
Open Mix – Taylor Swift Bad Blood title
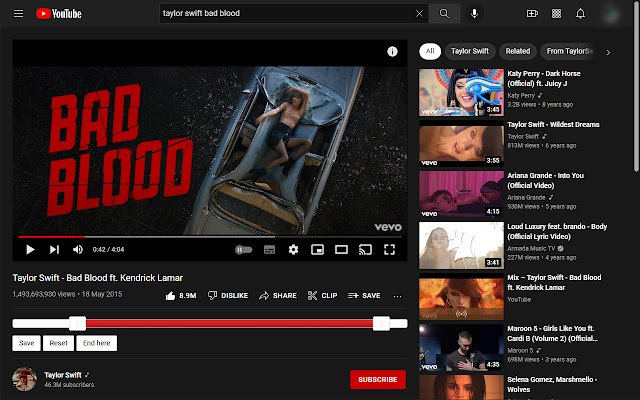point(554,282)
